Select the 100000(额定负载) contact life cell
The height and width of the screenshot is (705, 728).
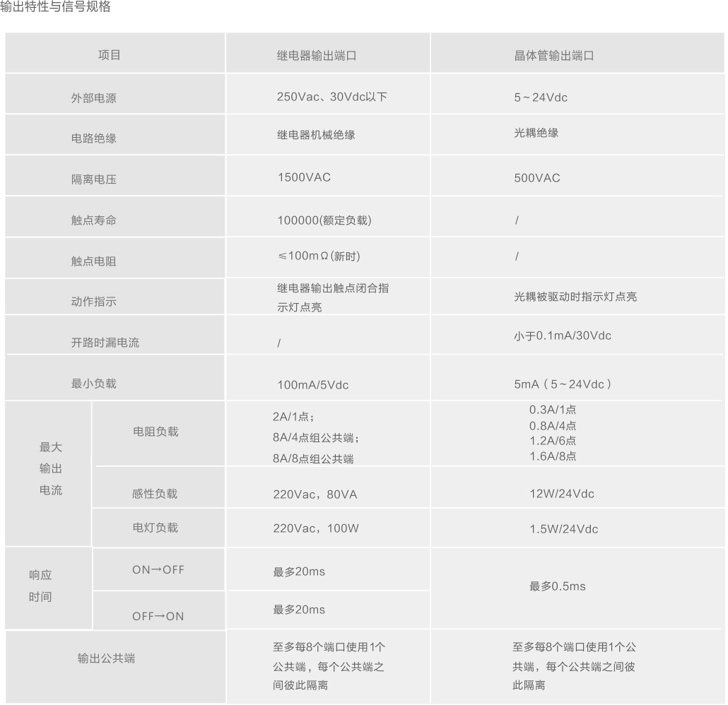tap(324, 220)
